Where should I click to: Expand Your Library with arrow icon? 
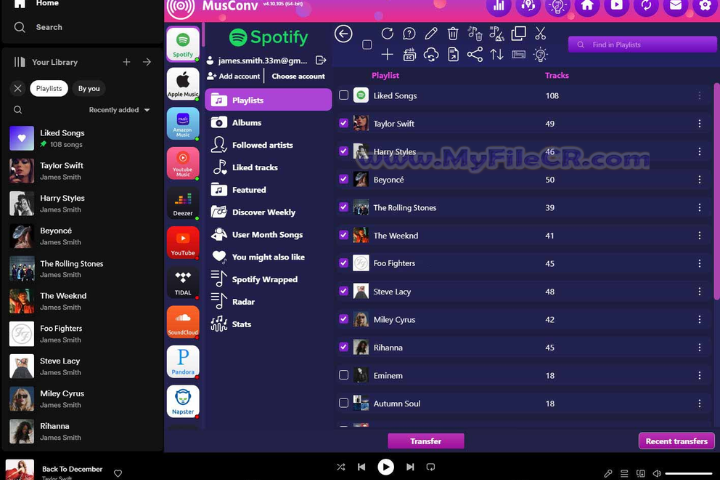coord(147,62)
